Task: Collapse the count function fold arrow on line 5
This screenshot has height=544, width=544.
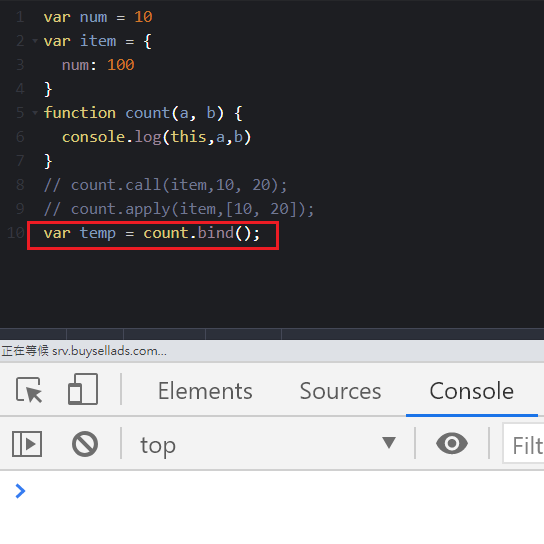Action: [35, 113]
